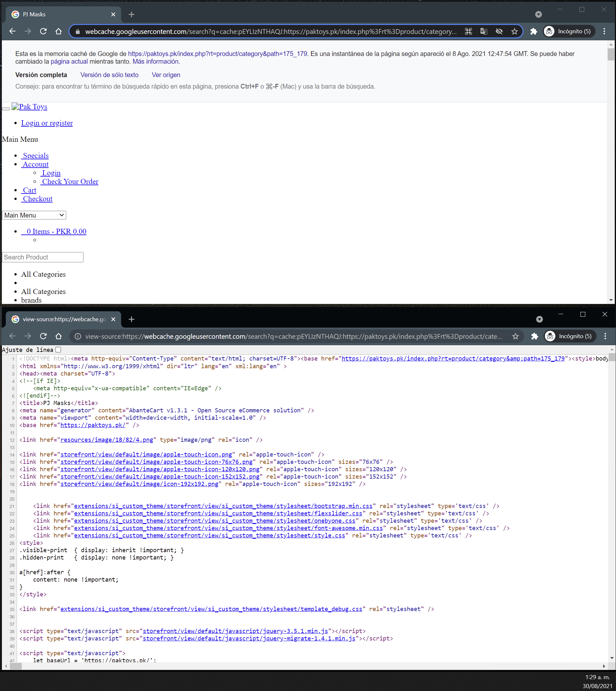Image resolution: width=616 pixels, height=691 pixels.
Task: Open Check Your Order link
Action: pos(69,181)
